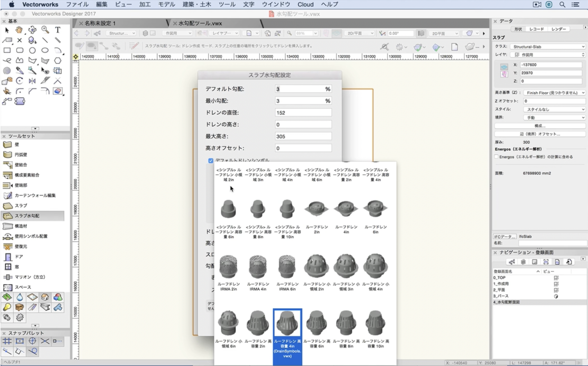Toggle Snap to Object in snap palette

pos(20,341)
